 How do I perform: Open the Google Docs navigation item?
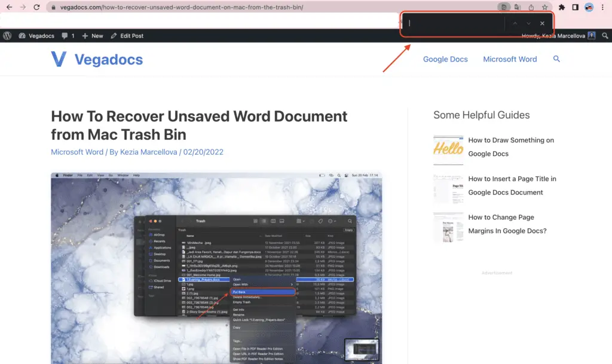coord(445,59)
